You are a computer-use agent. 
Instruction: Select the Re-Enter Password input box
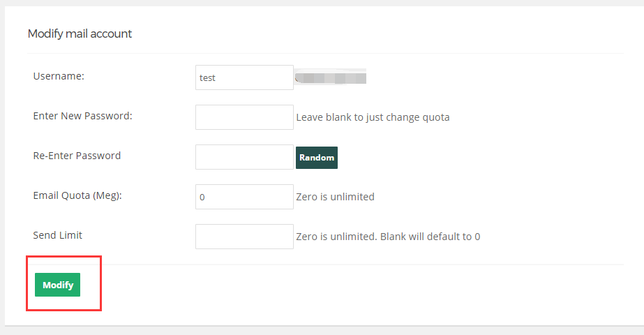[x=244, y=157]
